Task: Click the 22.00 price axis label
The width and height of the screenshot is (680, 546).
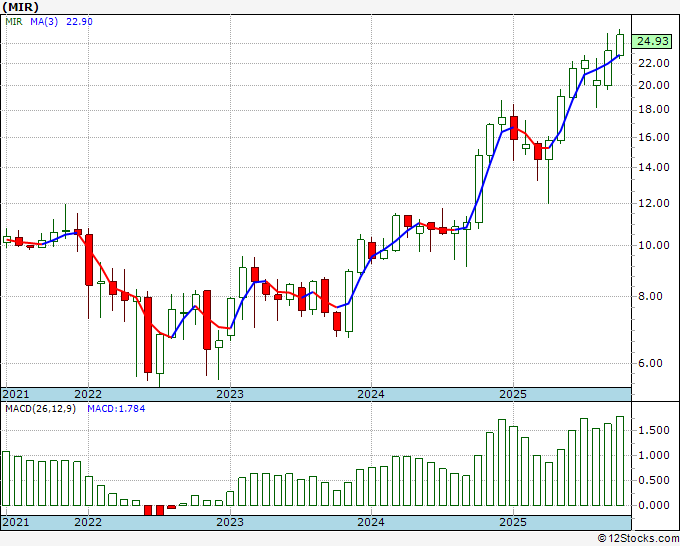Action: pos(654,63)
